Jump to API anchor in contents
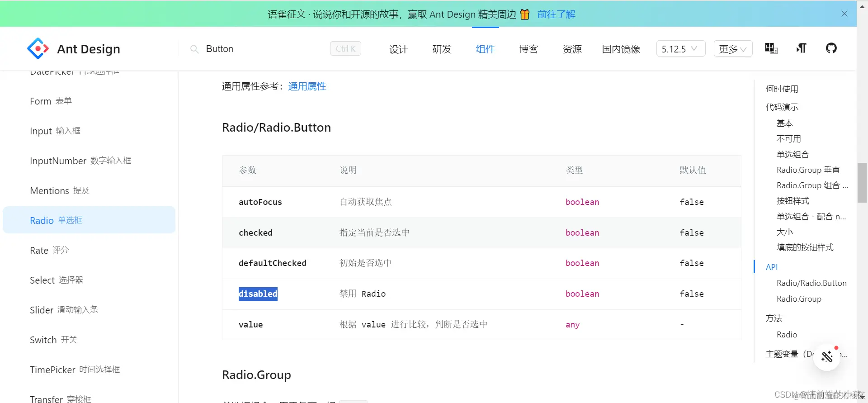The height and width of the screenshot is (403, 868). (772, 267)
